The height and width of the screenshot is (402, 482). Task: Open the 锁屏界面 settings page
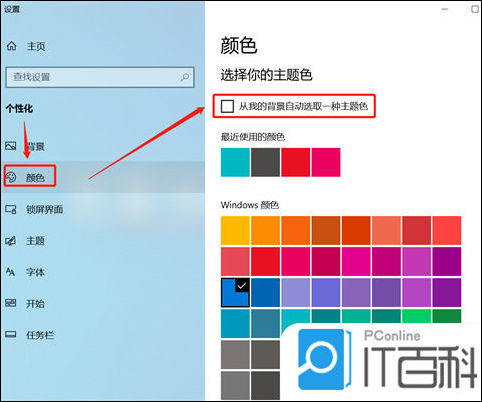click(45, 210)
